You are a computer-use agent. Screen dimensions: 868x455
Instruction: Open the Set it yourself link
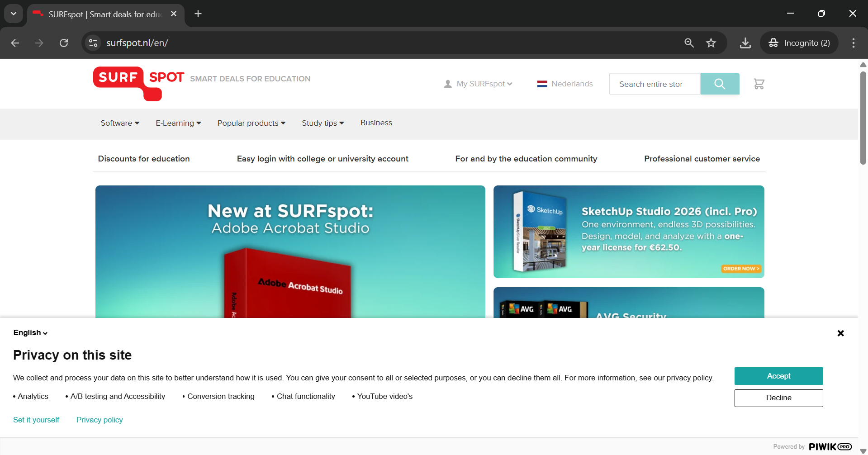pyautogui.click(x=36, y=420)
